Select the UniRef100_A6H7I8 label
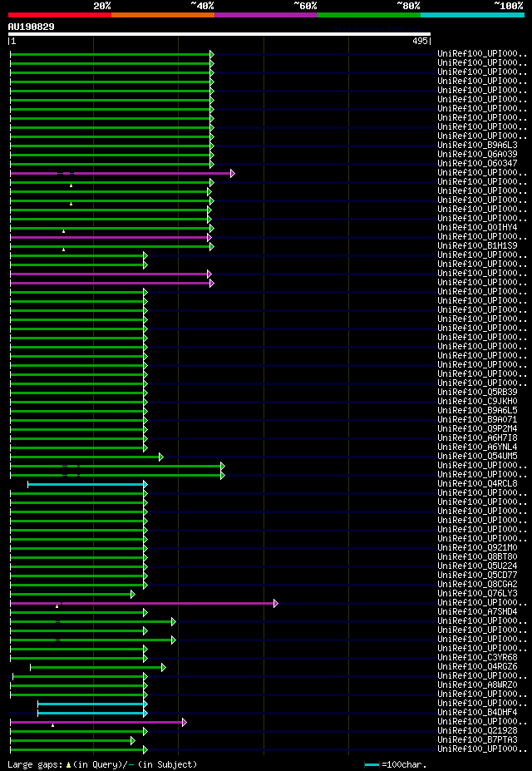 [x=477, y=438]
